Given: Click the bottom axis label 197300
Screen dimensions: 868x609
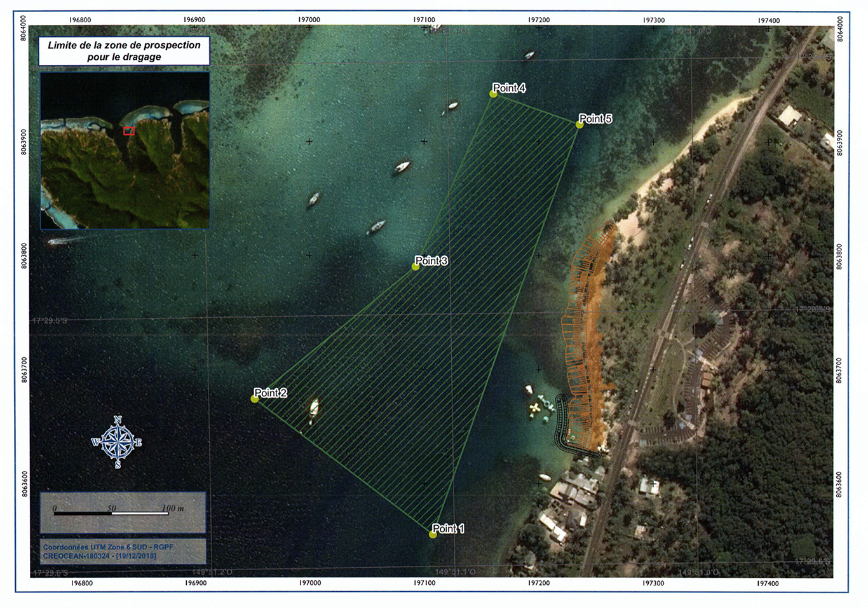Looking at the screenshot, I should [x=653, y=583].
